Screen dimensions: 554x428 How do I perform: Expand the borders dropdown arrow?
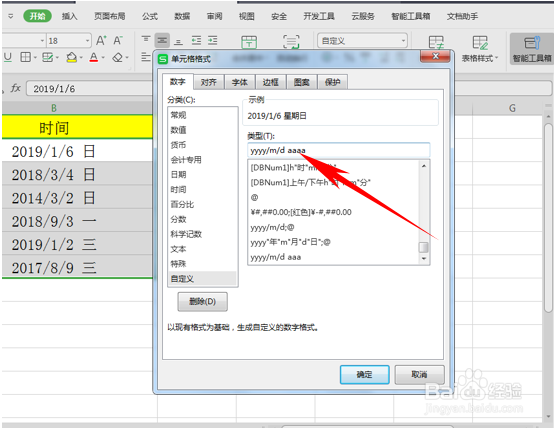[35, 57]
